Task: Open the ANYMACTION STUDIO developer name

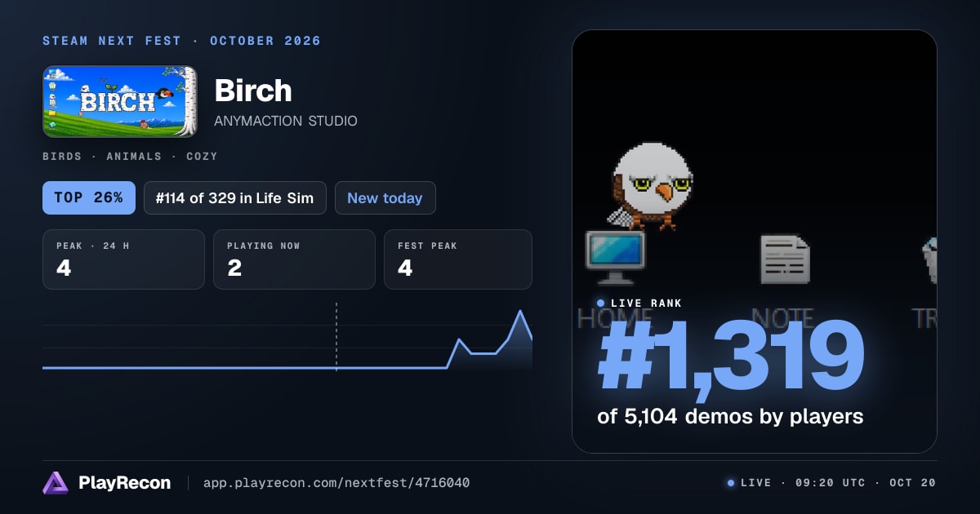Action: tap(286, 121)
